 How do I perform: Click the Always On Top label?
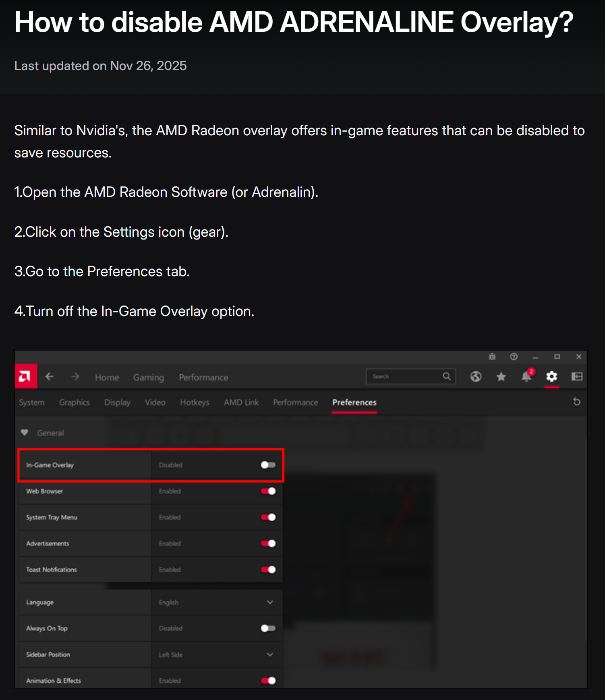47,628
